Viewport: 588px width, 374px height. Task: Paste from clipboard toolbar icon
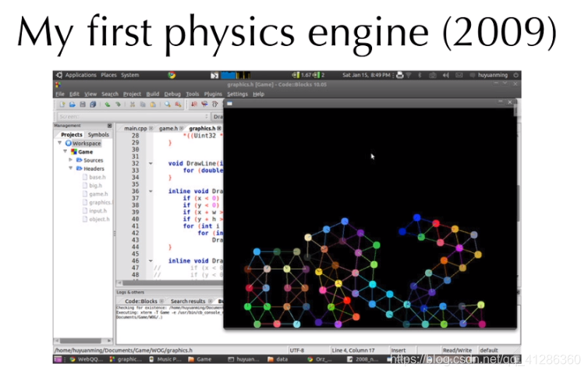153,105
